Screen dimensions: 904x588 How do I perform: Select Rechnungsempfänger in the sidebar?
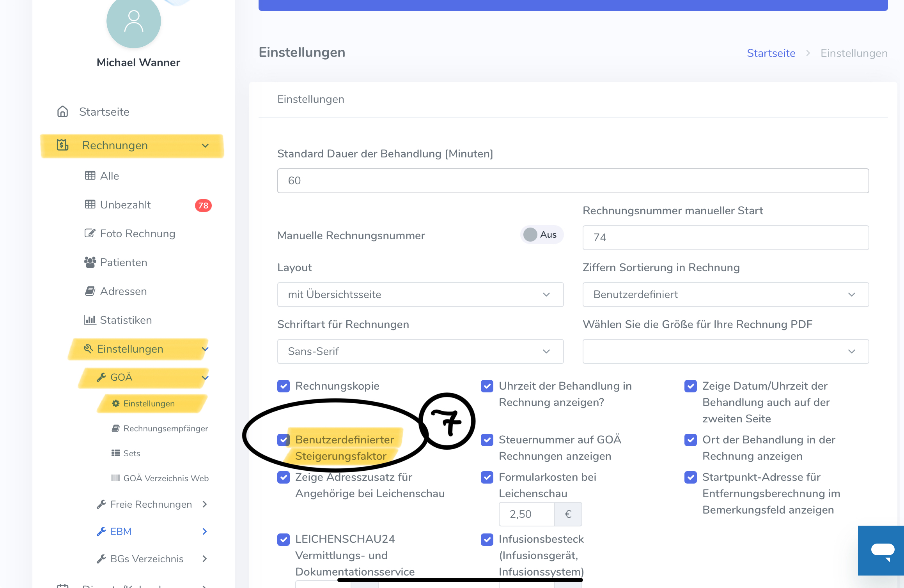click(x=165, y=428)
